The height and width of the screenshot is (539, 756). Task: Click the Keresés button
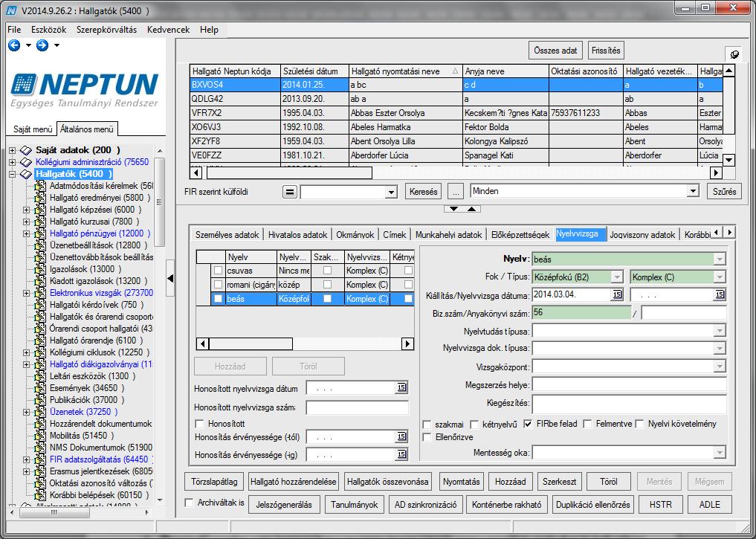pos(423,192)
